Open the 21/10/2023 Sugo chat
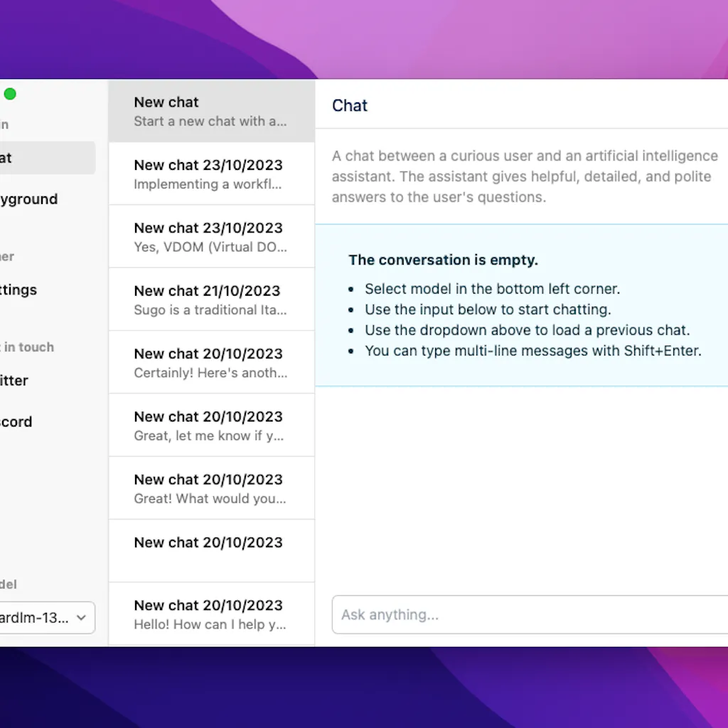728x728 pixels. click(x=211, y=299)
